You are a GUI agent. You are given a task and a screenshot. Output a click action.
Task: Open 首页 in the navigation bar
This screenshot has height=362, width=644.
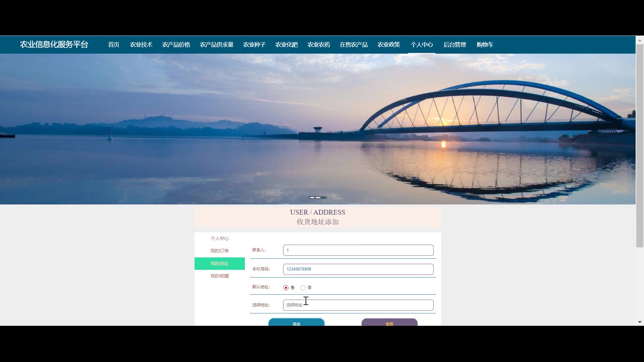(114, 45)
